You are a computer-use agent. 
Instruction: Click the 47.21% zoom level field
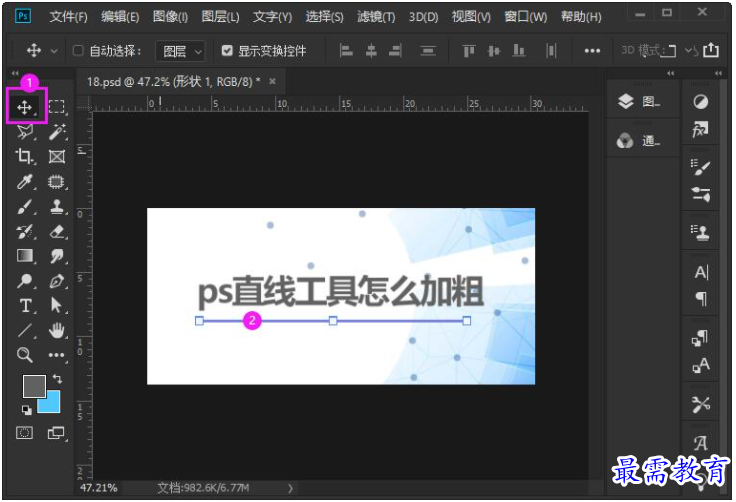point(99,488)
